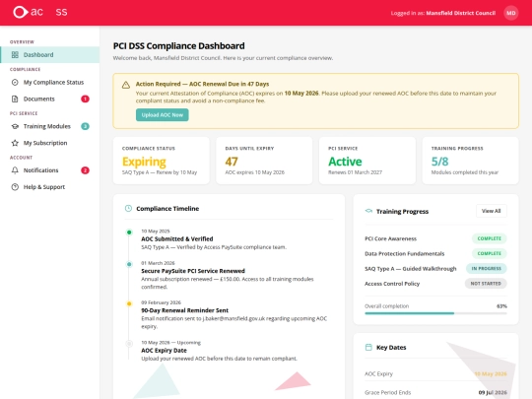Click the Documents file icon
532x399 pixels.
tap(15, 99)
